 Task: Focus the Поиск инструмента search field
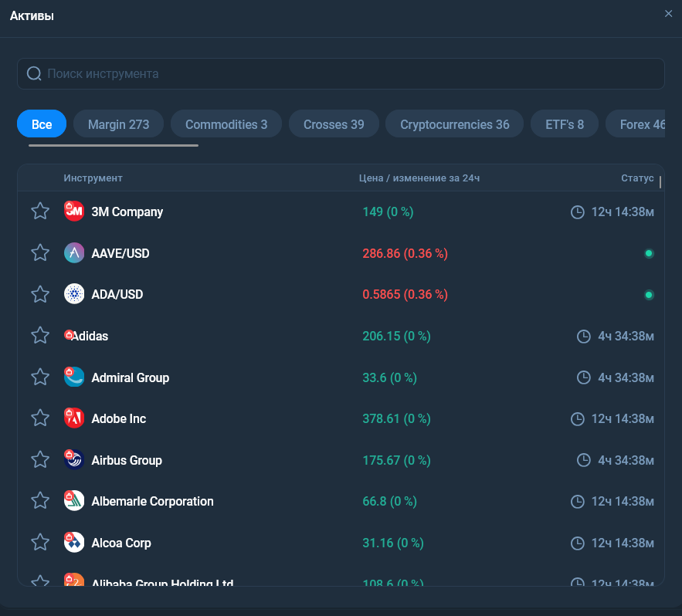[x=341, y=73]
